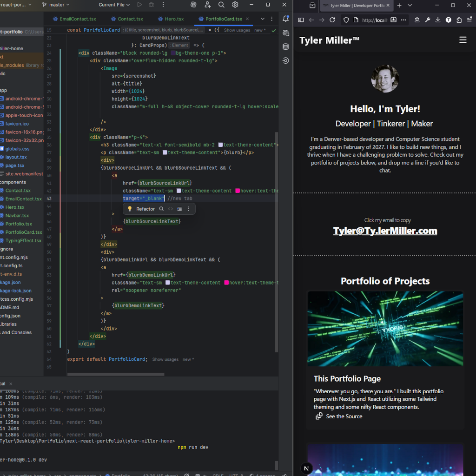This screenshot has width=476, height=476.
Task: Click Tyler's avatar photo on the page
Action: [385, 79]
